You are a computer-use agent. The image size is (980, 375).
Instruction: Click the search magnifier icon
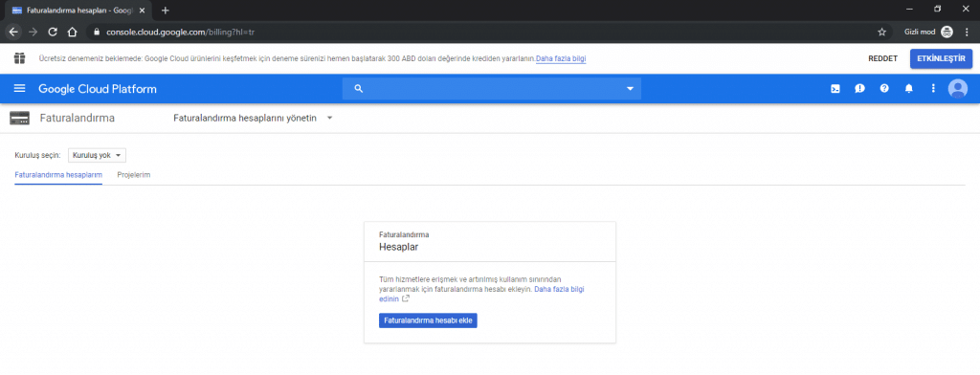coord(359,89)
